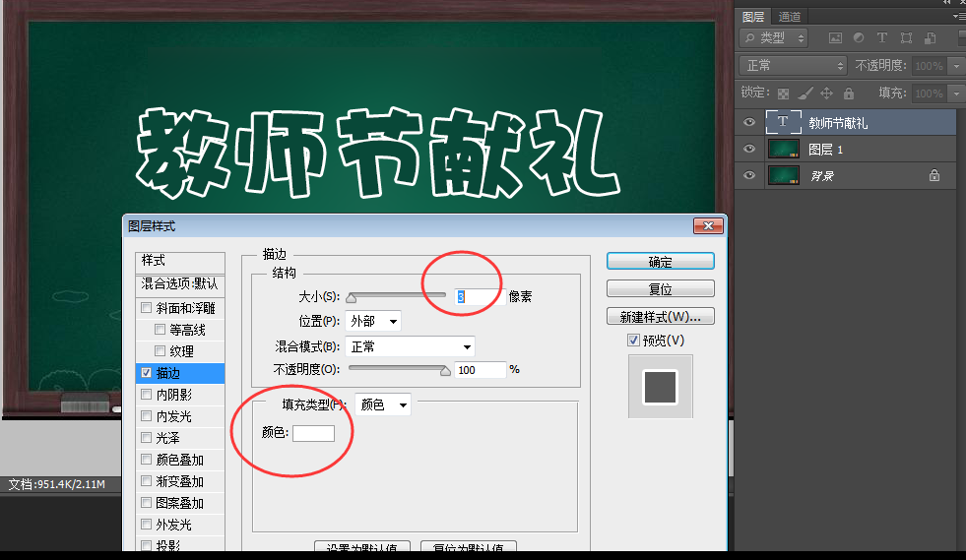Open the Layers panel flyout menu icon
Viewport: 966px width, 560px height.
click(958, 17)
